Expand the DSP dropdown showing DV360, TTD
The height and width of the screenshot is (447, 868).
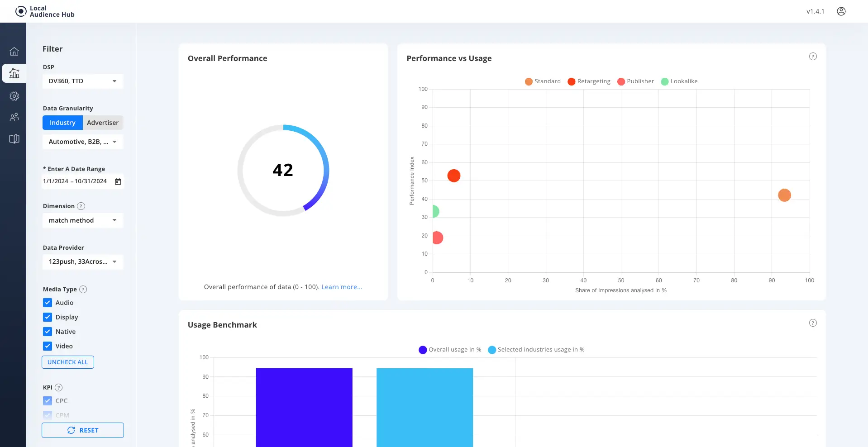(x=83, y=81)
